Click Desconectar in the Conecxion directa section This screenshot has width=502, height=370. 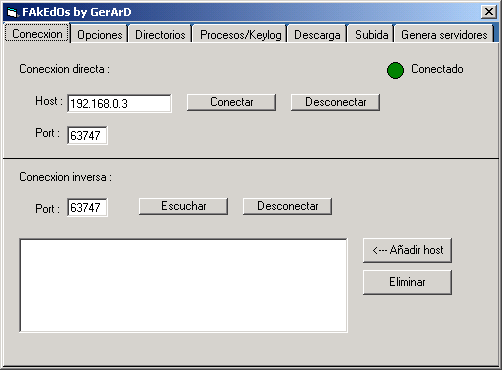(x=335, y=102)
